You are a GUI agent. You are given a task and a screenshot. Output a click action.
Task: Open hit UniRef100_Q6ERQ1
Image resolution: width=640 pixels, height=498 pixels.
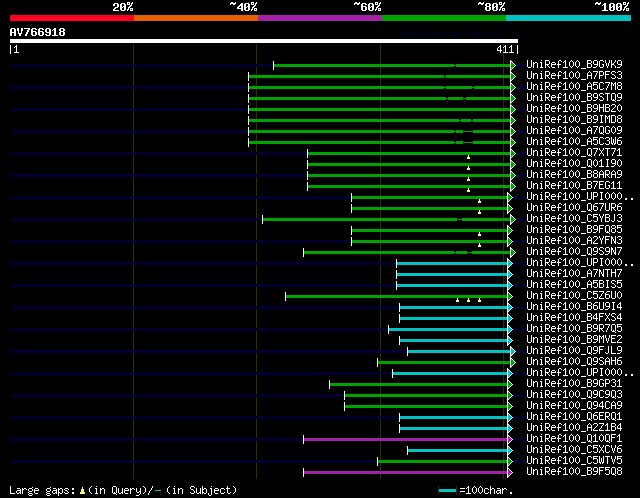pyautogui.click(x=574, y=417)
